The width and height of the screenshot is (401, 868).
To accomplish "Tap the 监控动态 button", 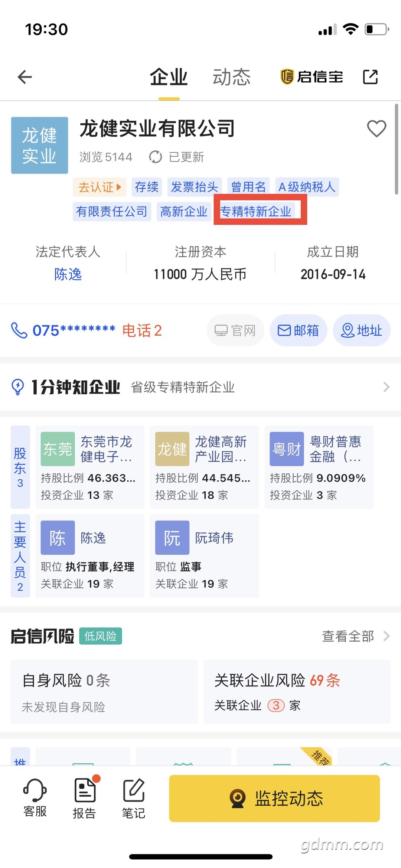I will pos(274,798).
